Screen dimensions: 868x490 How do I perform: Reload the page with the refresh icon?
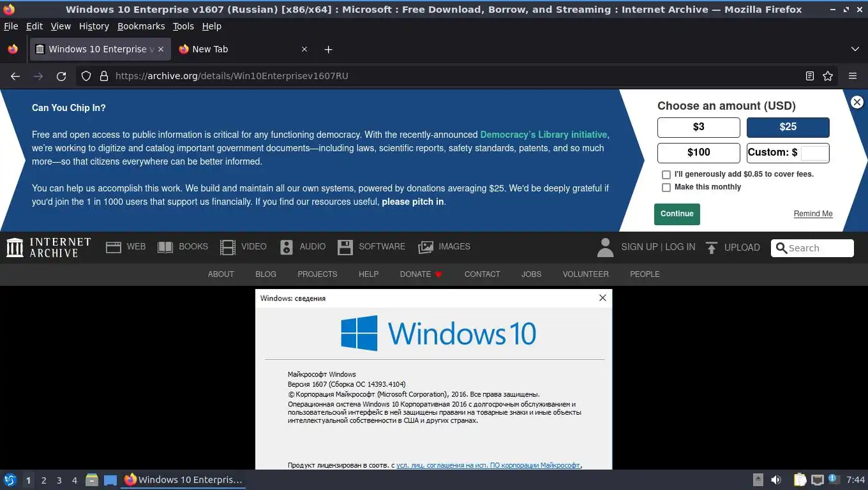click(x=61, y=76)
